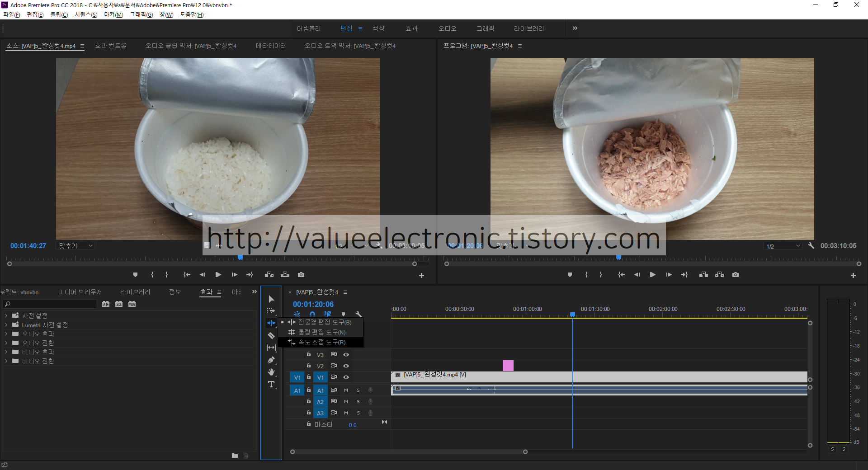Open button editor plus in Program monitor
The width and height of the screenshot is (868, 470).
(x=853, y=275)
